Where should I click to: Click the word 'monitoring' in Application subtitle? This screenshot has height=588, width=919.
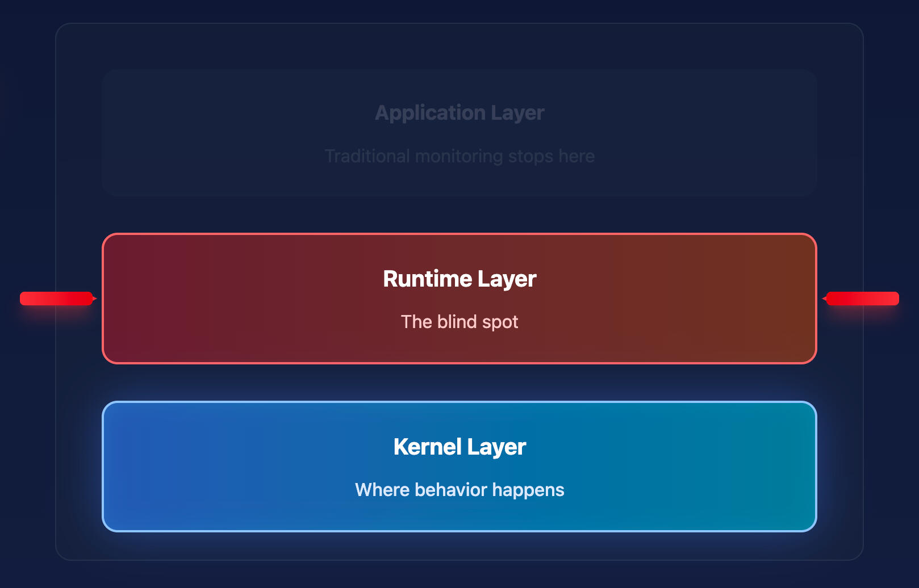pos(459,156)
